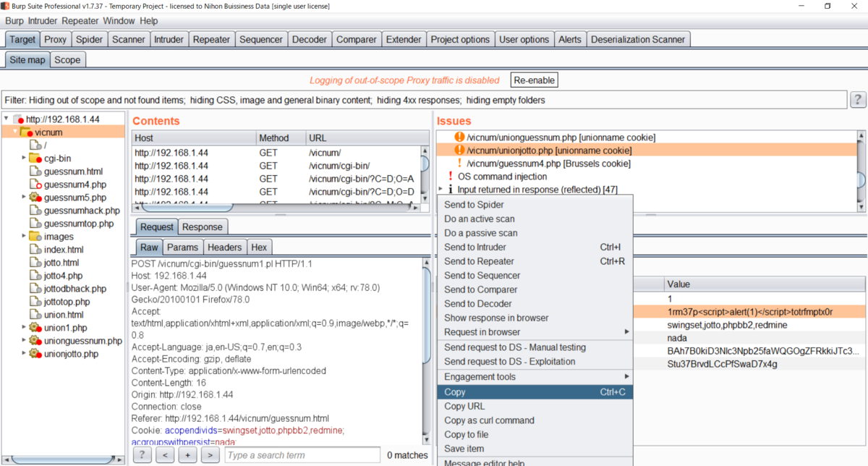
Task: Choose Send to Intruder in context menu
Action: [535, 247]
